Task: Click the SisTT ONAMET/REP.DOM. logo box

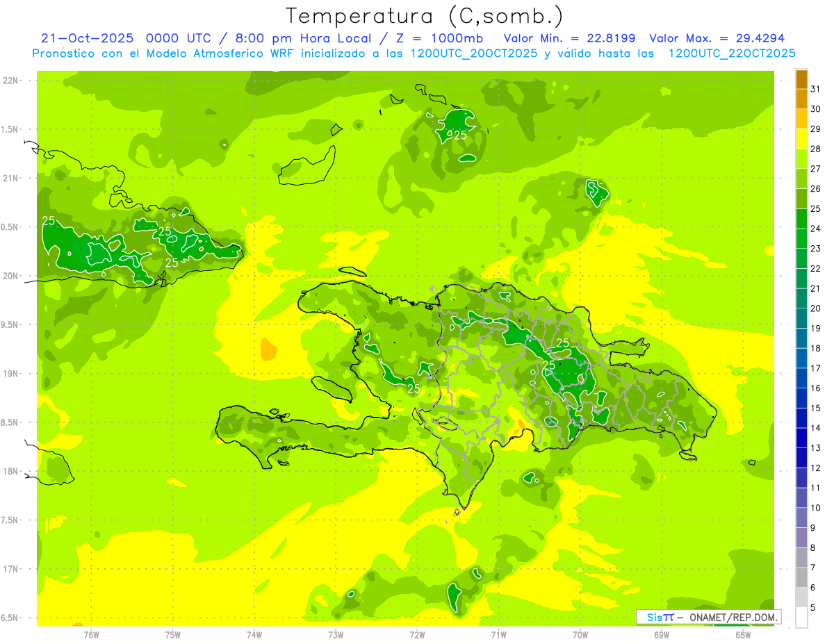Action: (x=708, y=617)
